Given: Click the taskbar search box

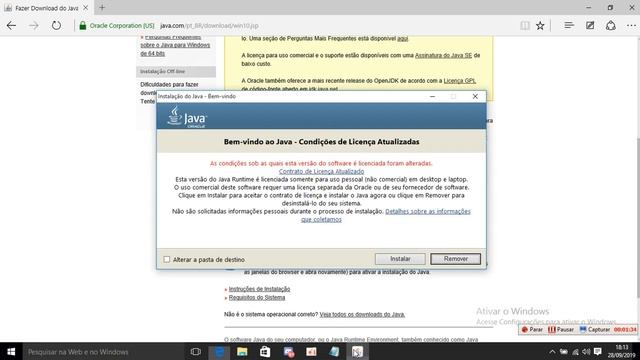Looking at the screenshot, I should tap(103, 351).
